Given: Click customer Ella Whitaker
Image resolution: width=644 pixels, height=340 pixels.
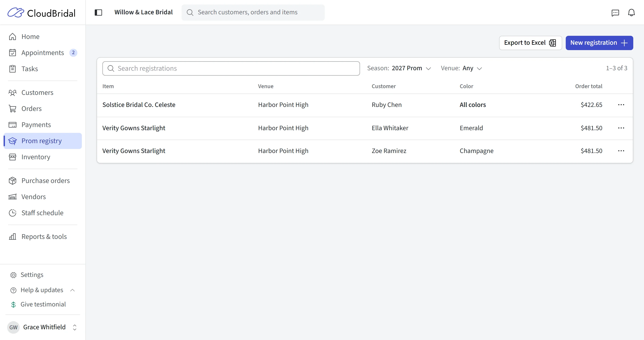Looking at the screenshot, I should [x=390, y=128].
